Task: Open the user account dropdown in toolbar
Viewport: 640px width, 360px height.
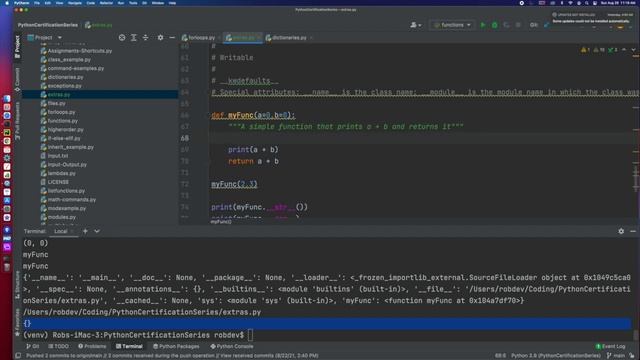Action: click(416, 25)
